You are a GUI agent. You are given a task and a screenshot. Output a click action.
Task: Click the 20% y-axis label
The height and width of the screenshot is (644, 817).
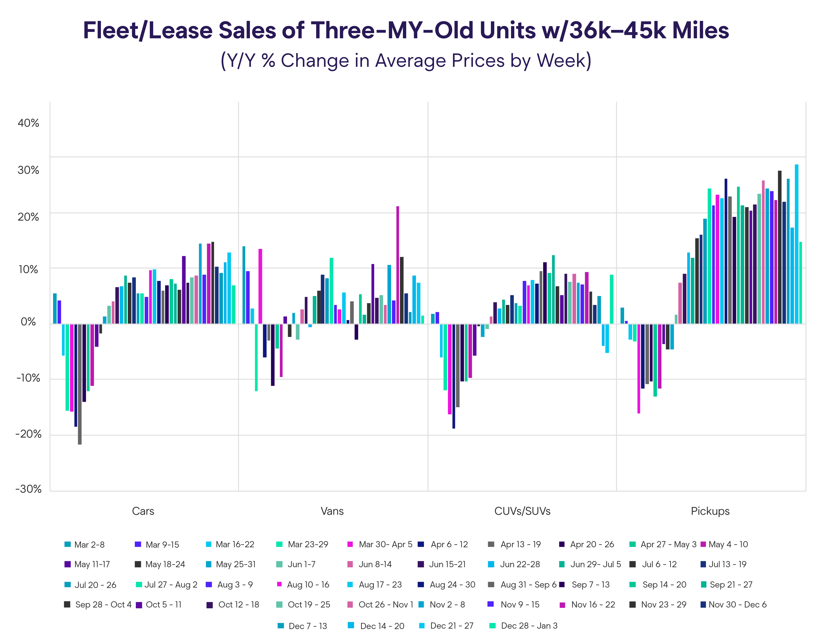tap(28, 217)
